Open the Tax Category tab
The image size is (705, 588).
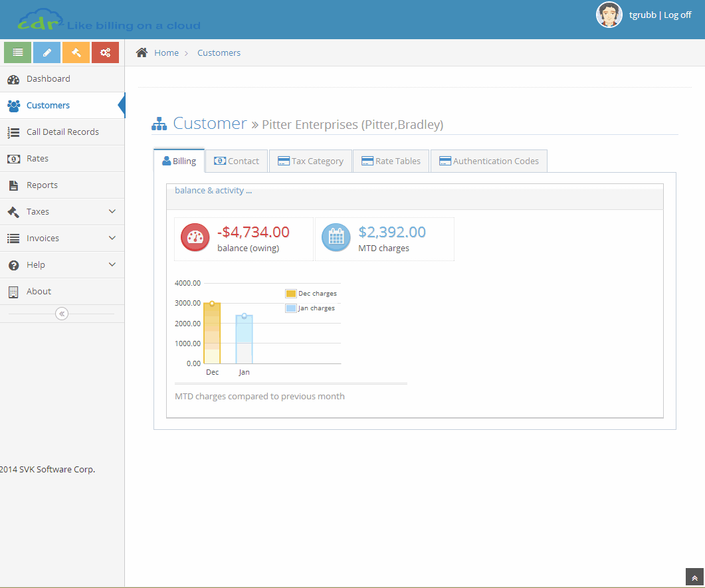tap(311, 161)
